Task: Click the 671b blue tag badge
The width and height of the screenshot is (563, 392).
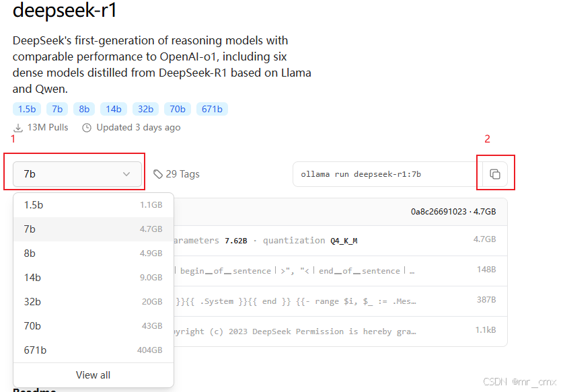Action: tap(212, 109)
